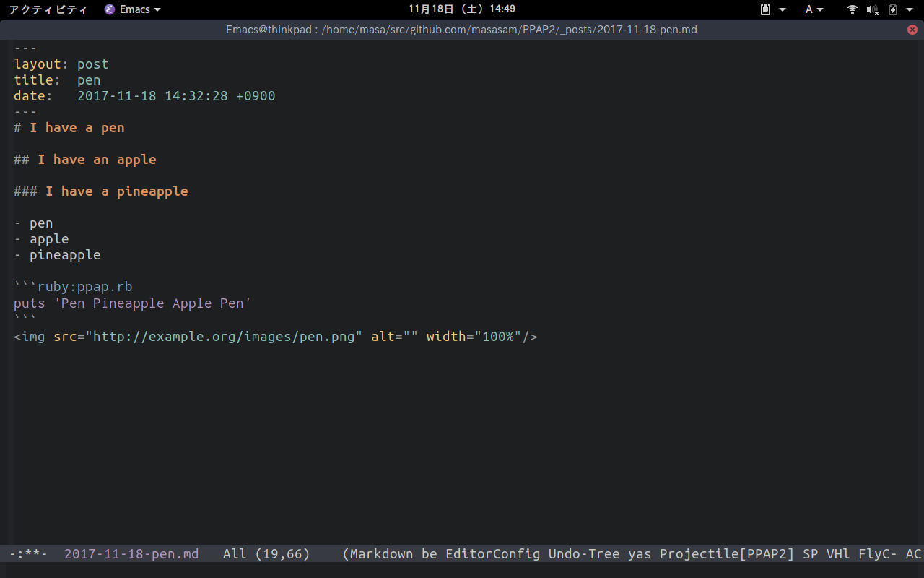924x578 pixels.
Task: Click the line puts 'Pen Pineapple Apple Pen'
Action: (x=133, y=303)
